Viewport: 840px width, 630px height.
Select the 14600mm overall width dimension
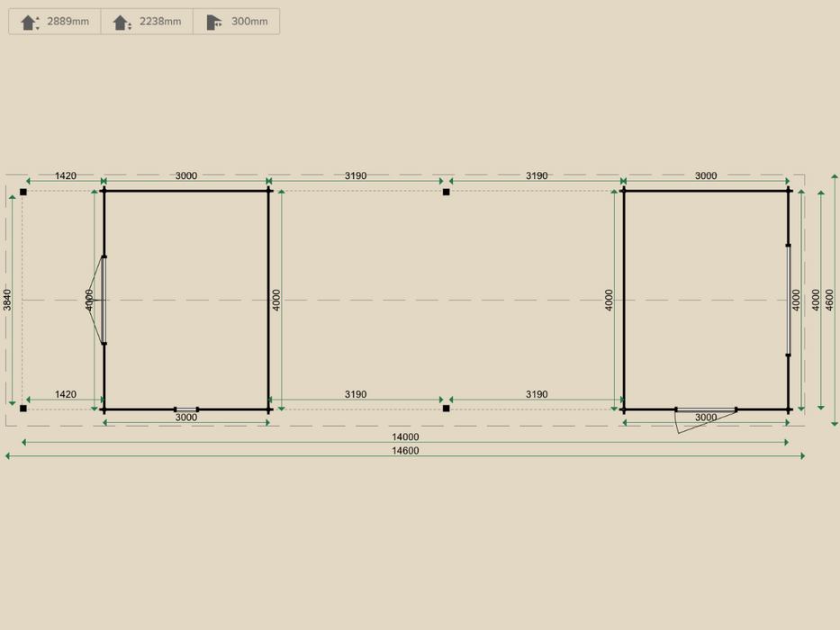click(x=405, y=450)
